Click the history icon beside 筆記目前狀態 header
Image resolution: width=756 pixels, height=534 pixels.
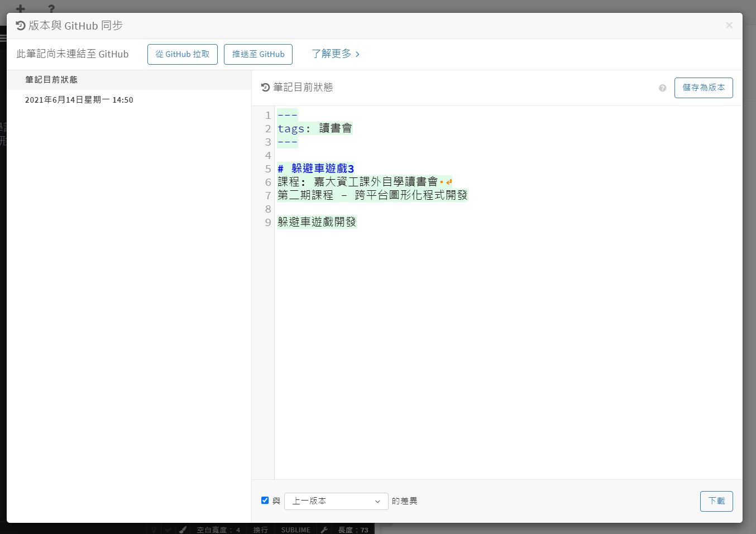click(x=265, y=88)
